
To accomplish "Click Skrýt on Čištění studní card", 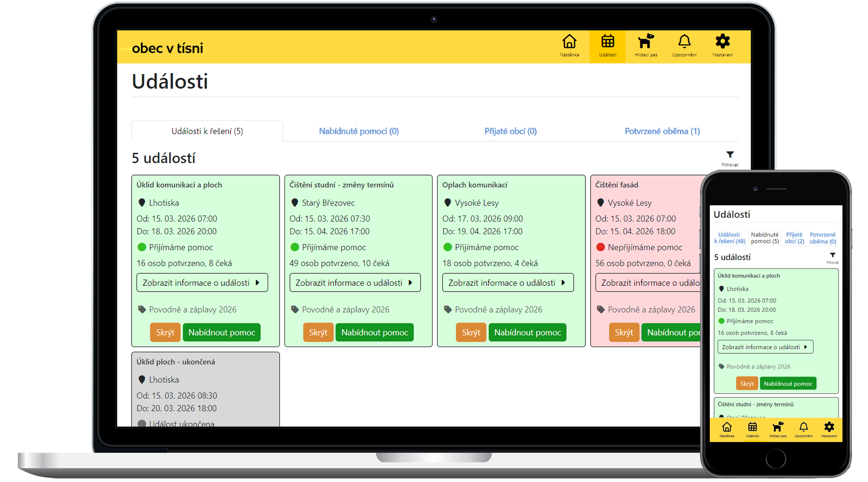I will (318, 333).
